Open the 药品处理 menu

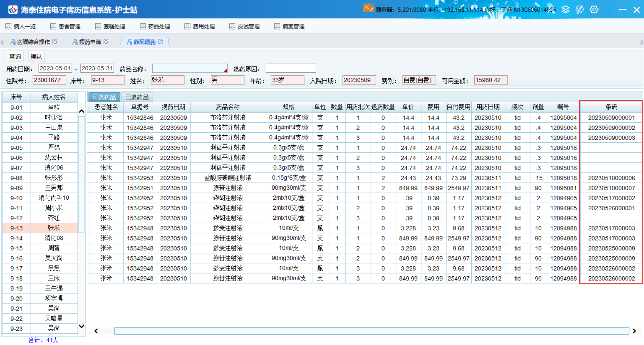point(155,26)
